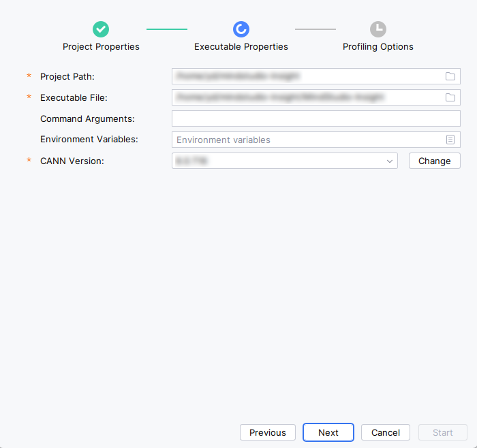The height and width of the screenshot is (448, 477).
Task: Cancel the profiling wizard
Action: (x=386, y=432)
